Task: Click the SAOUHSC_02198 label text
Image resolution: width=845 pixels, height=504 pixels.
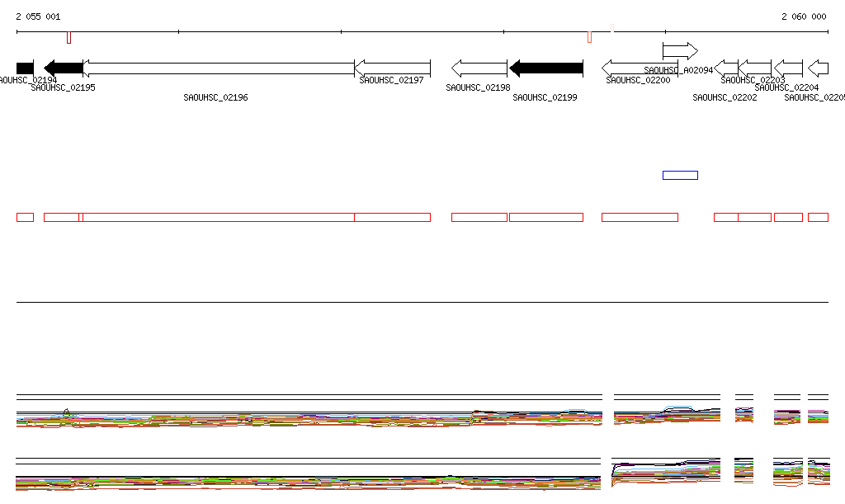Action: pos(478,87)
